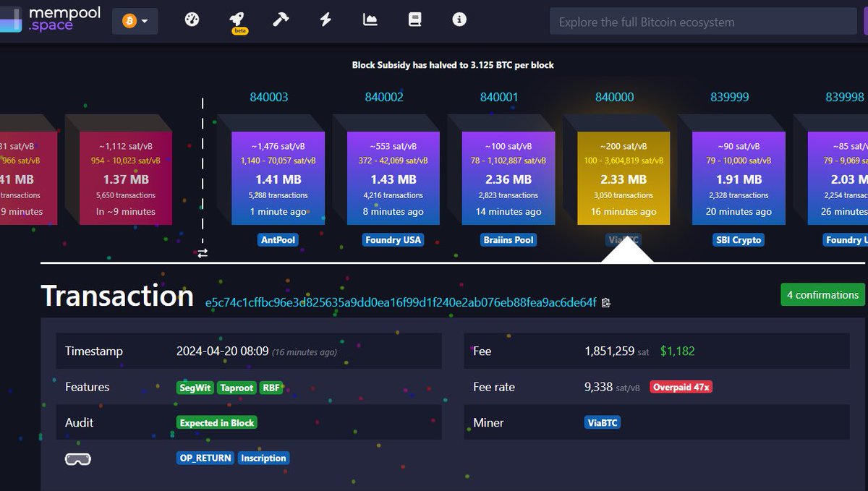The height and width of the screenshot is (491, 868).
Task: Open the SBI Crypto miner tag
Action: (737, 239)
